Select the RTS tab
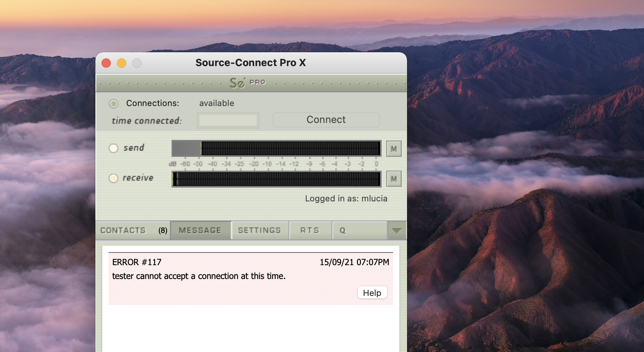Image resolution: width=644 pixels, height=352 pixels. tap(310, 231)
